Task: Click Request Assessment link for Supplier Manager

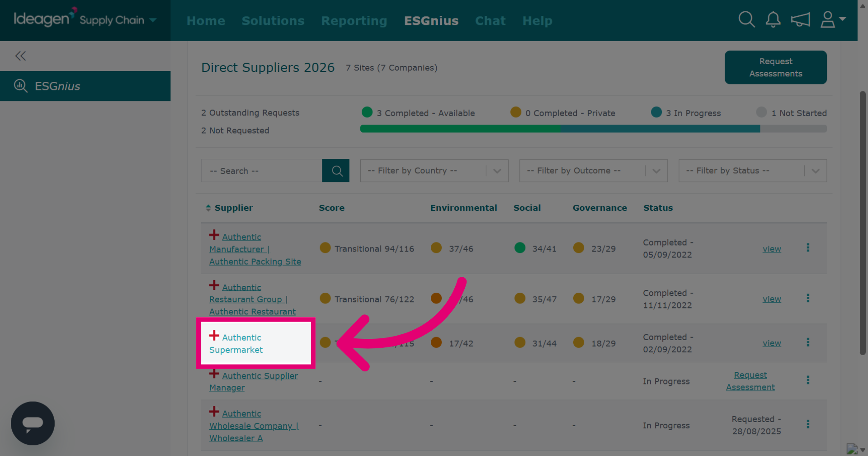Action: (750, 381)
